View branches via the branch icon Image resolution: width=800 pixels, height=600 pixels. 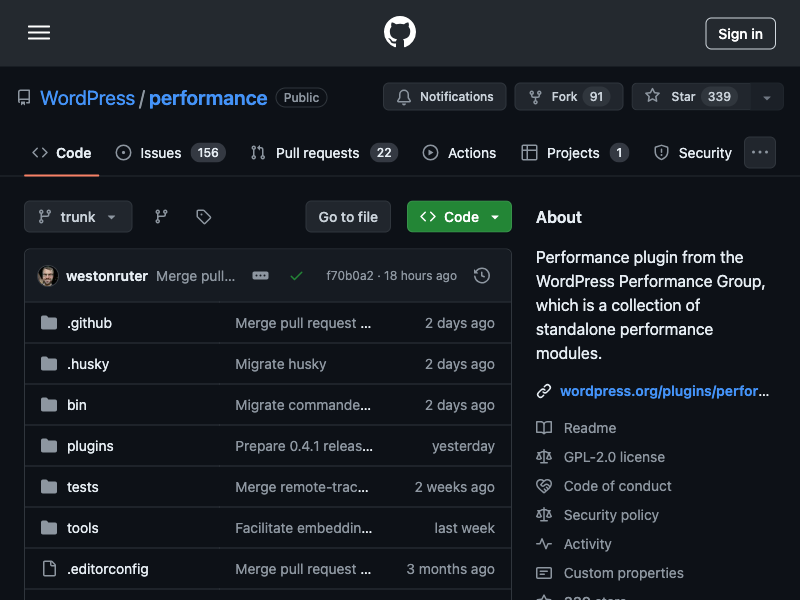[x=161, y=217]
